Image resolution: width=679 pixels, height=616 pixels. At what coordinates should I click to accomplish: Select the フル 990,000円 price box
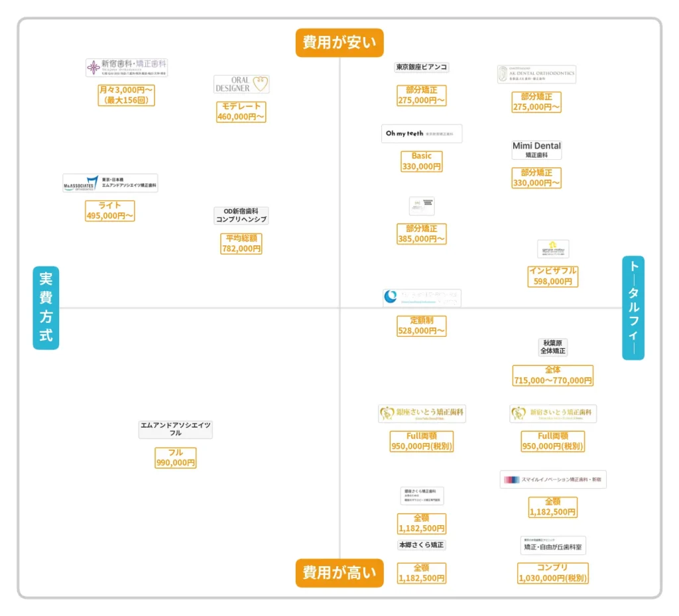tap(176, 458)
